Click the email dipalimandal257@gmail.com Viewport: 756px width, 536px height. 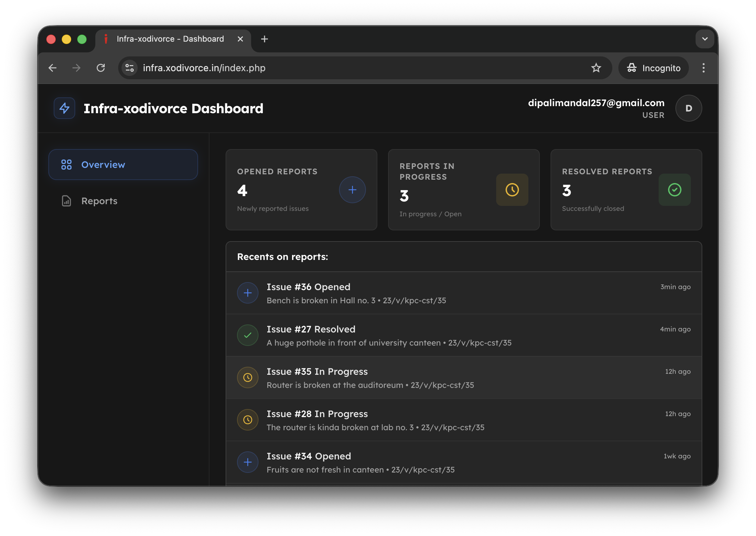pyautogui.click(x=596, y=103)
